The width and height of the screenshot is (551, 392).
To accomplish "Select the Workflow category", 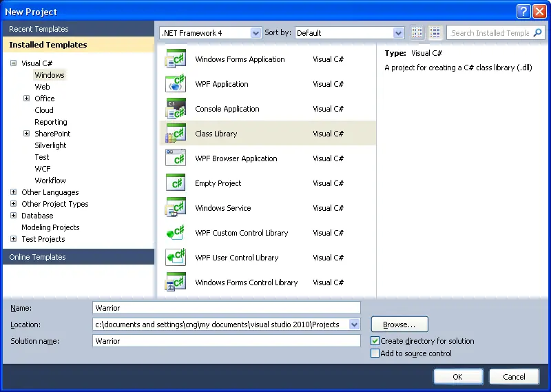I will [50, 180].
